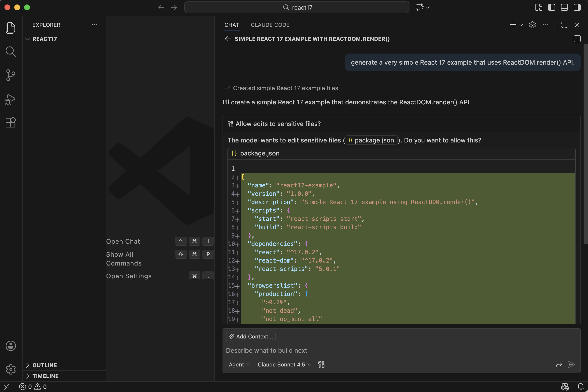Switch to the CLAUDE CODE tab

point(270,25)
